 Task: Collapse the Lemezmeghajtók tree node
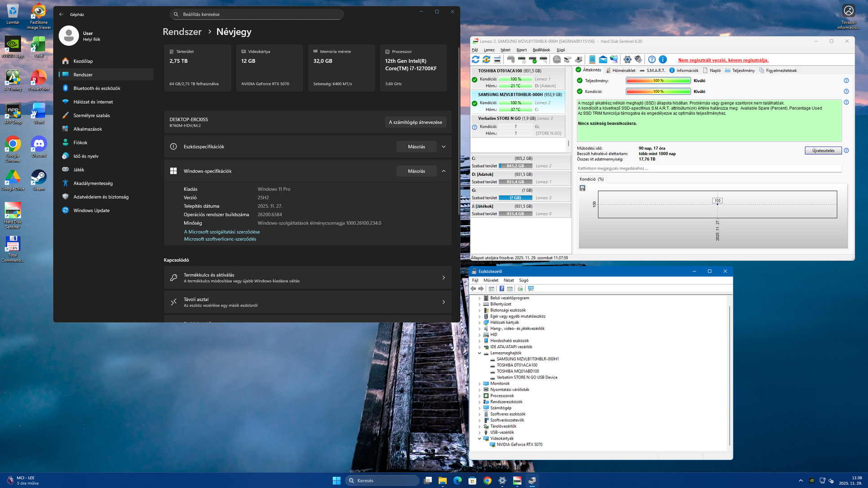(x=479, y=353)
